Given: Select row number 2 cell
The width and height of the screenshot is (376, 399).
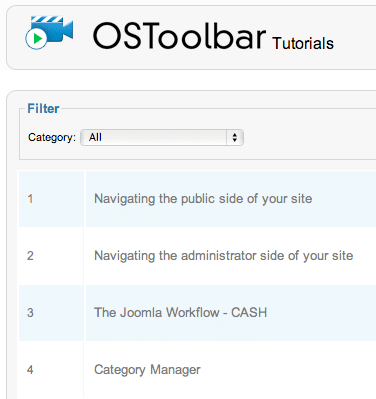Looking at the screenshot, I should (x=51, y=256).
